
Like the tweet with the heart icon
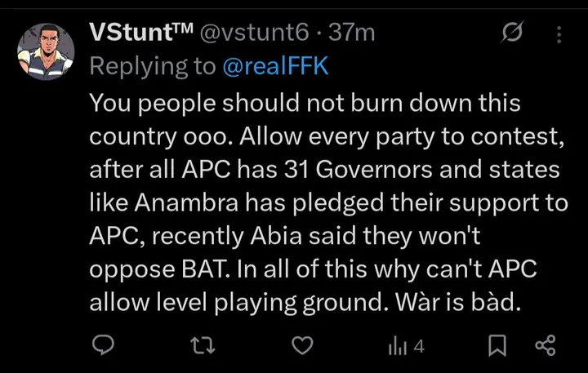[302, 347]
